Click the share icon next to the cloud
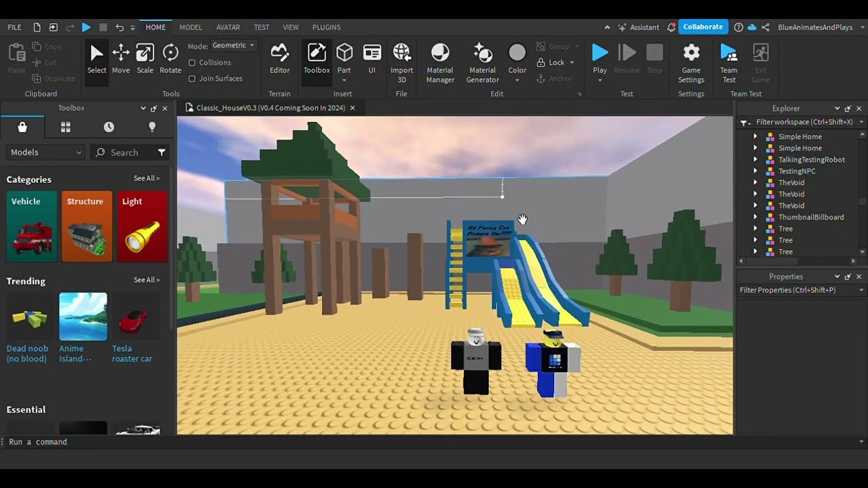Screen dimensions: 868x488 tap(766, 27)
